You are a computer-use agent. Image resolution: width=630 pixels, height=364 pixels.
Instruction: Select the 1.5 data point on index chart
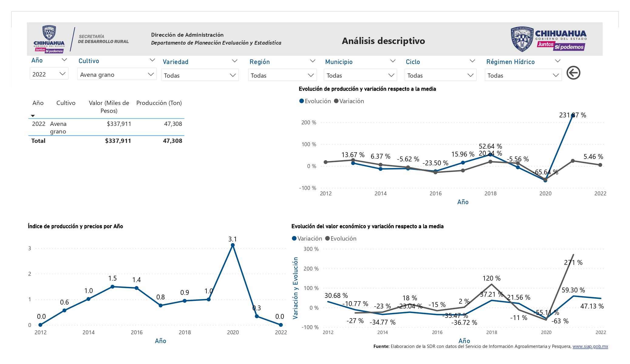pyautogui.click(x=112, y=287)
